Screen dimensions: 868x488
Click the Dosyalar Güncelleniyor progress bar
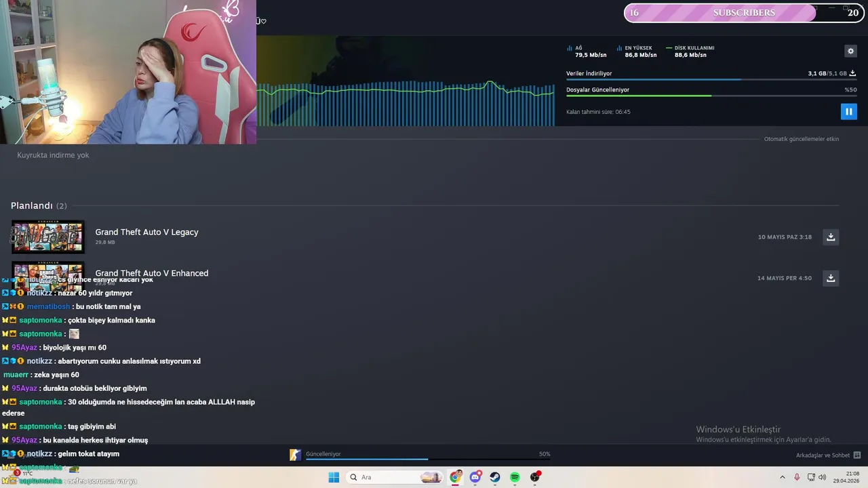pyautogui.click(x=711, y=96)
